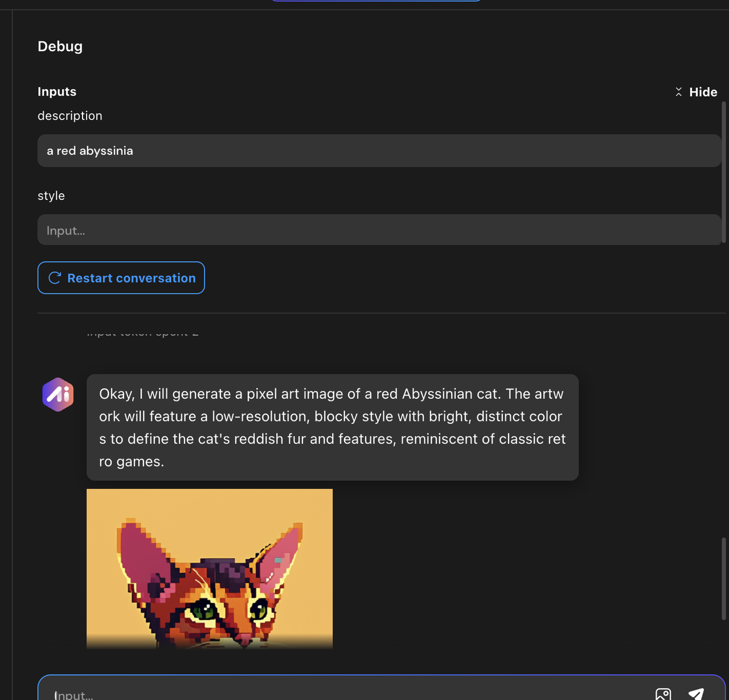Click the refresh icon in Restart conversation
Screen dimensions: 729x700
coord(55,278)
